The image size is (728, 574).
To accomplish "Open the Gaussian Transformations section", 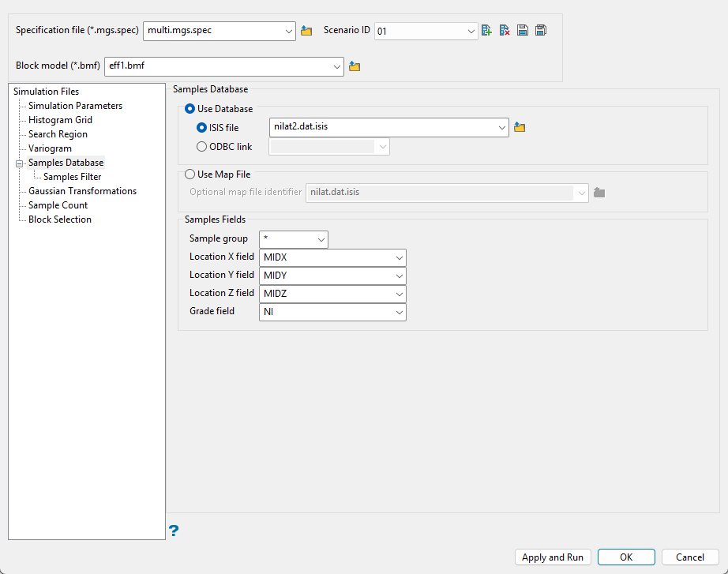I will (x=82, y=191).
